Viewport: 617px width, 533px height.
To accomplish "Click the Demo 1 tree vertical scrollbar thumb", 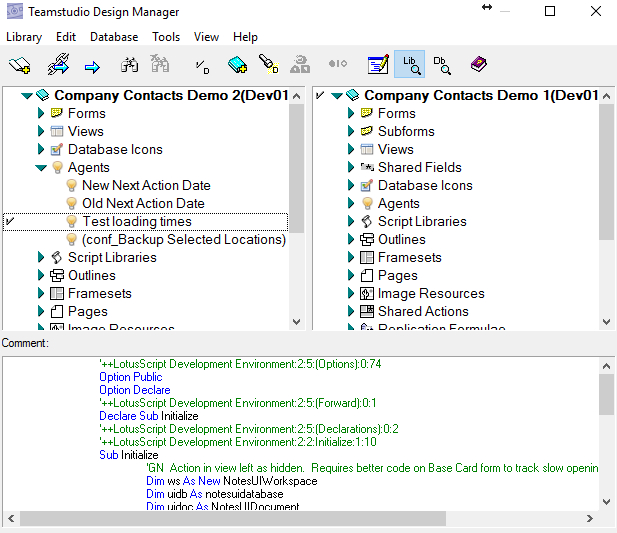I will pos(606,172).
